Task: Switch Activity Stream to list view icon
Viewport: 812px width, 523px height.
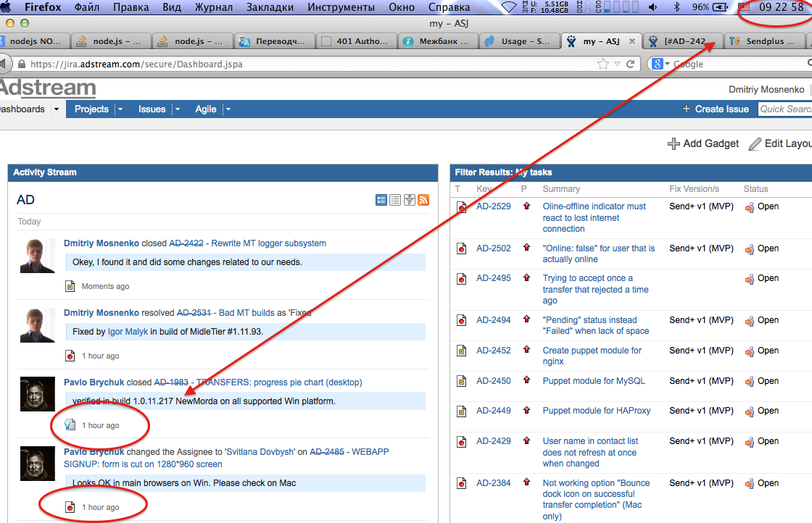Action: (x=395, y=200)
